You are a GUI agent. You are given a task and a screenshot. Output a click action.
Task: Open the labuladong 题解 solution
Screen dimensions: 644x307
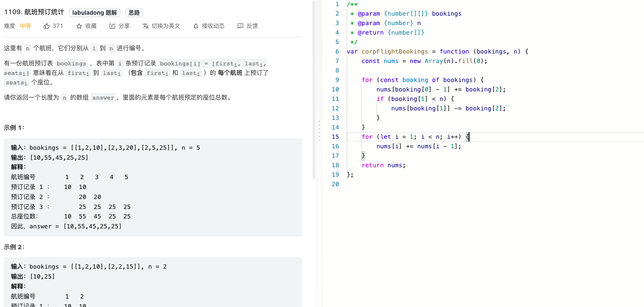point(95,13)
